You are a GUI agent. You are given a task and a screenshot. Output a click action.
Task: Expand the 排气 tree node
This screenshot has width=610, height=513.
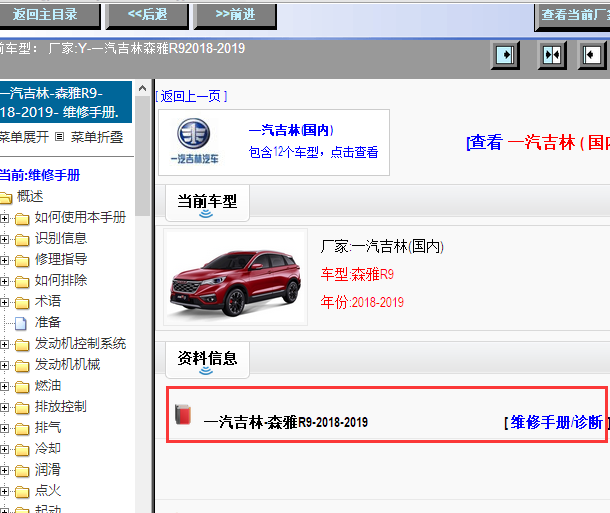click(4, 428)
